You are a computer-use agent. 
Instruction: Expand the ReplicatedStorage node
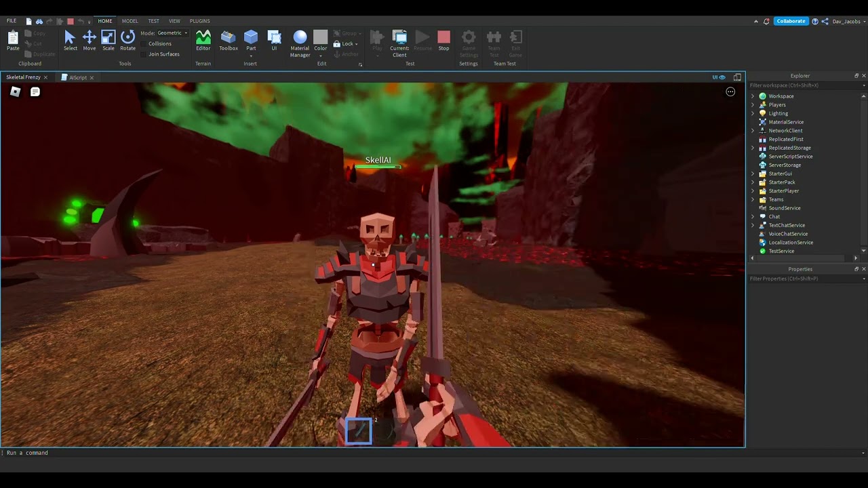click(753, 148)
